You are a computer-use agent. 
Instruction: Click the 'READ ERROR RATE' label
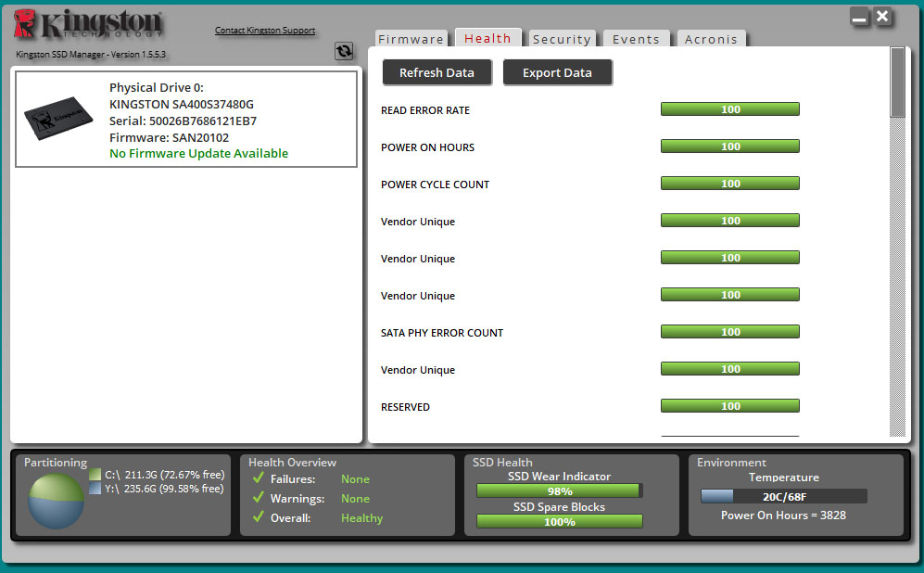(425, 110)
